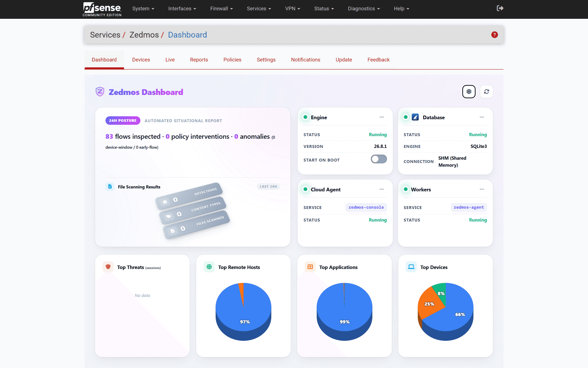The height and width of the screenshot is (368, 588).
Task: Expand the Interfaces menu
Action: (x=182, y=8)
